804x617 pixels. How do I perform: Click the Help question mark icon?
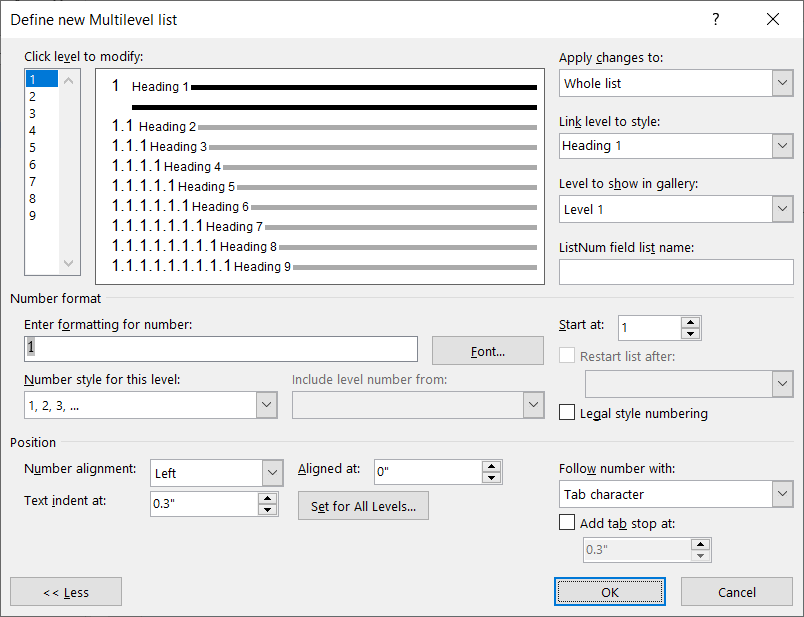[x=716, y=19]
